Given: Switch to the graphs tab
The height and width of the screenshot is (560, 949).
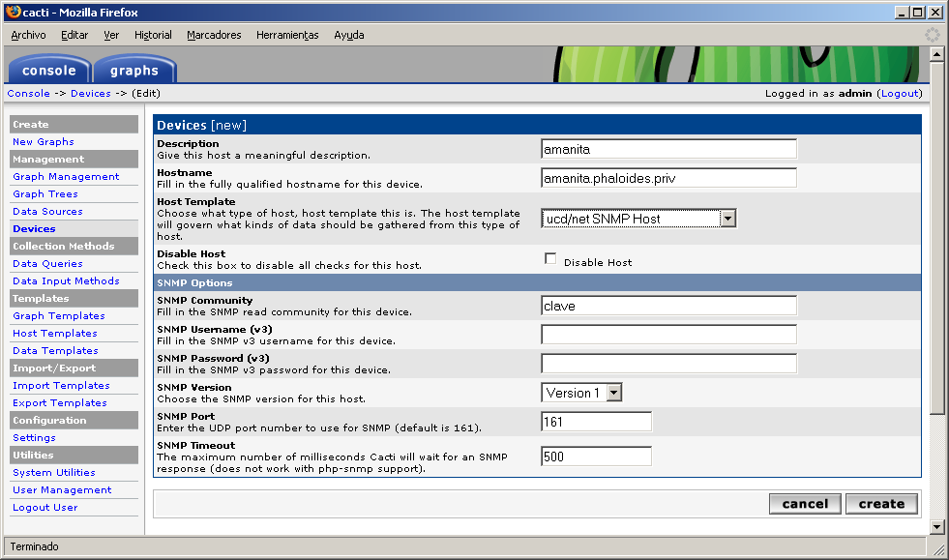Looking at the screenshot, I should (134, 70).
